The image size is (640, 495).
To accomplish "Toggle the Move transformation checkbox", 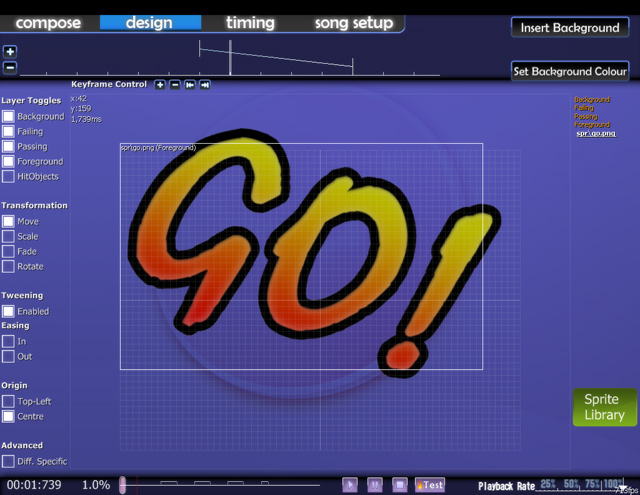I will 8,221.
